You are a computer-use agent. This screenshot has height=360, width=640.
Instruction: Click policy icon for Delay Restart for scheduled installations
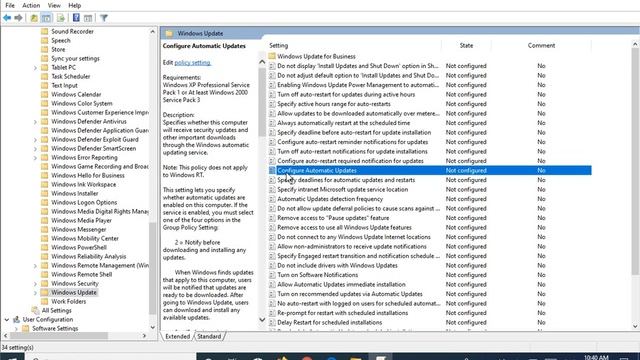272,322
